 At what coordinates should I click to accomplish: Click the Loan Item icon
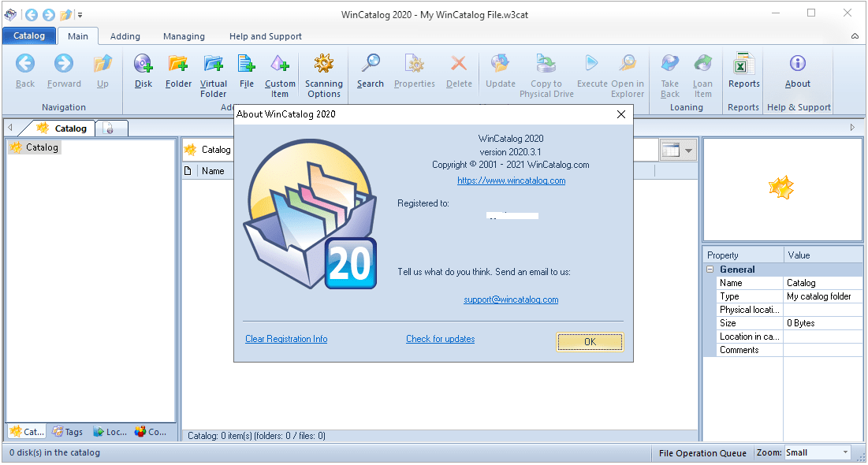[x=702, y=76]
